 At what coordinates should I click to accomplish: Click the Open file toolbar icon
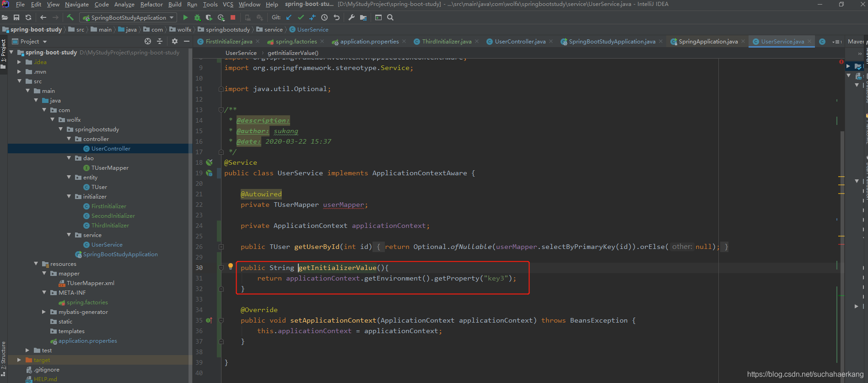click(x=5, y=17)
